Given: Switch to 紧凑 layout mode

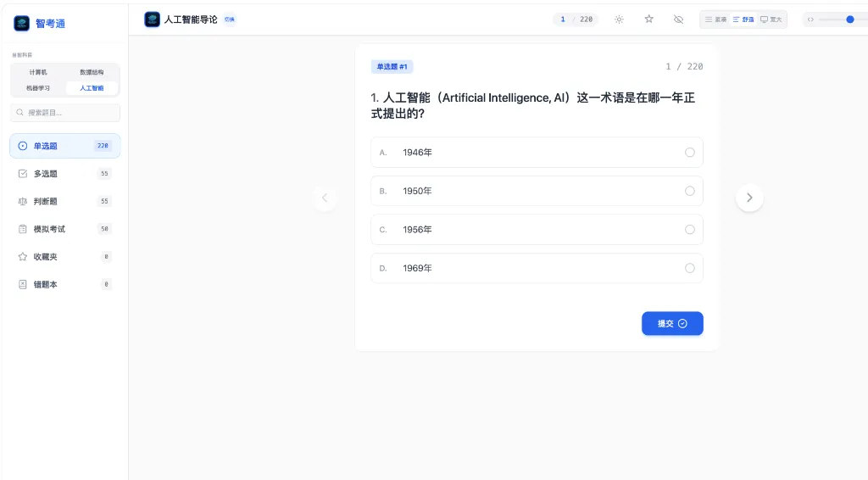Looking at the screenshot, I should 715,20.
